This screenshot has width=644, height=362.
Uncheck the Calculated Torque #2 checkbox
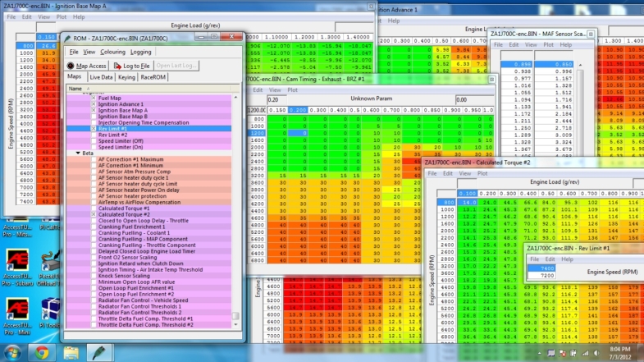click(x=94, y=214)
